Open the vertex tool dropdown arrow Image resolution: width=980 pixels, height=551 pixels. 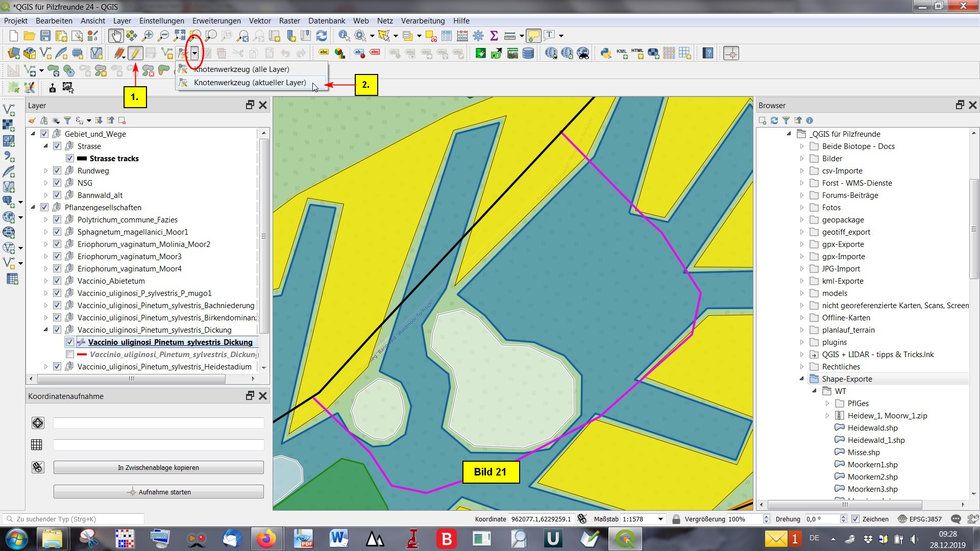point(194,53)
